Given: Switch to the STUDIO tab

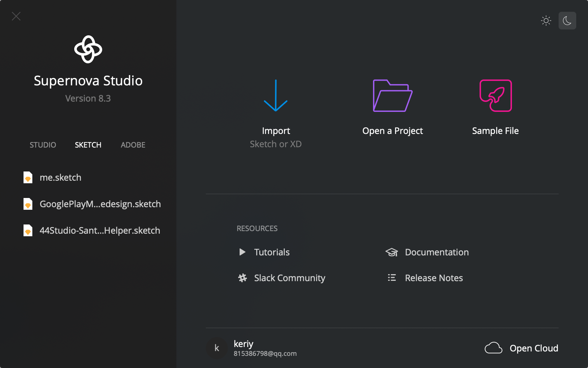Looking at the screenshot, I should [43, 145].
